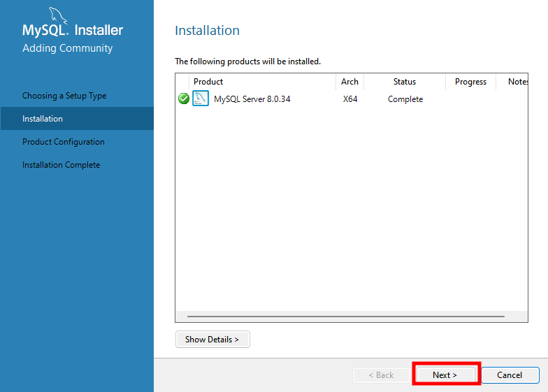Sort by the Status column header
Screen dimensions: 548x392
coord(405,82)
